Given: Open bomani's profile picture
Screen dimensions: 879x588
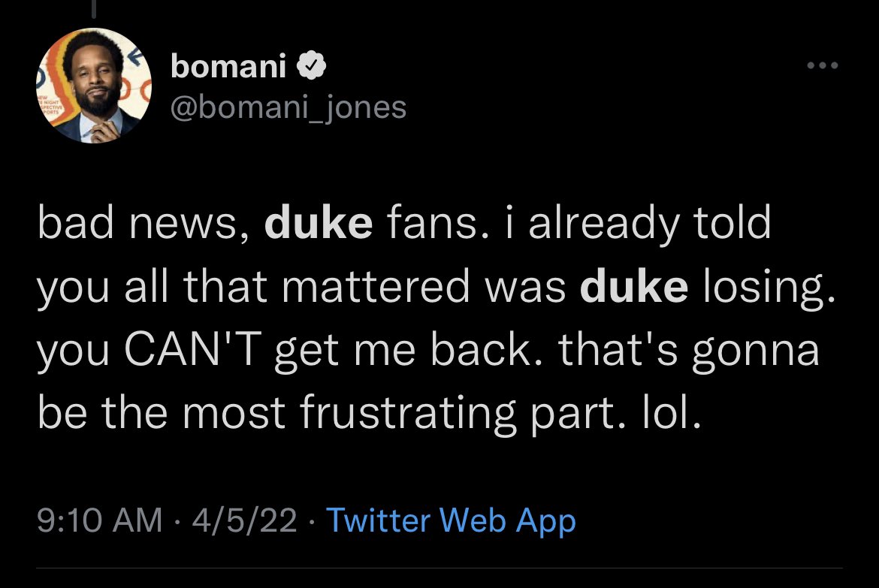Looking at the screenshot, I should pos(94,85).
